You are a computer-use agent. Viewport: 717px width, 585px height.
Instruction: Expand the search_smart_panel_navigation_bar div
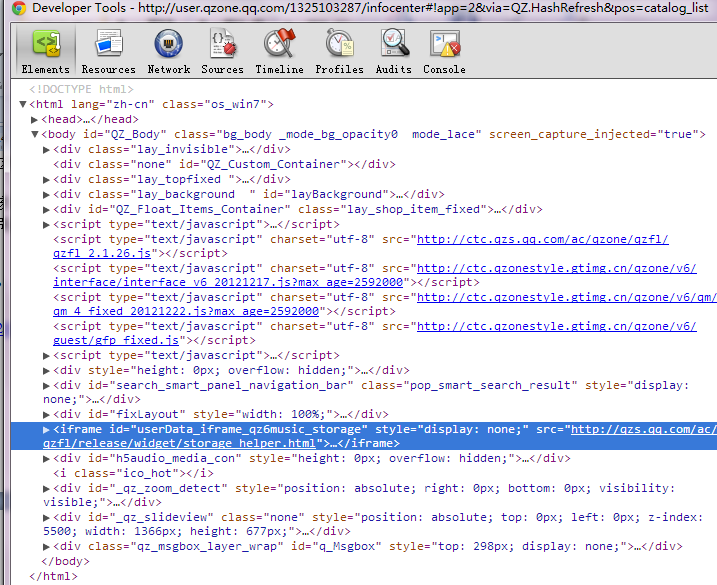[46, 386]
